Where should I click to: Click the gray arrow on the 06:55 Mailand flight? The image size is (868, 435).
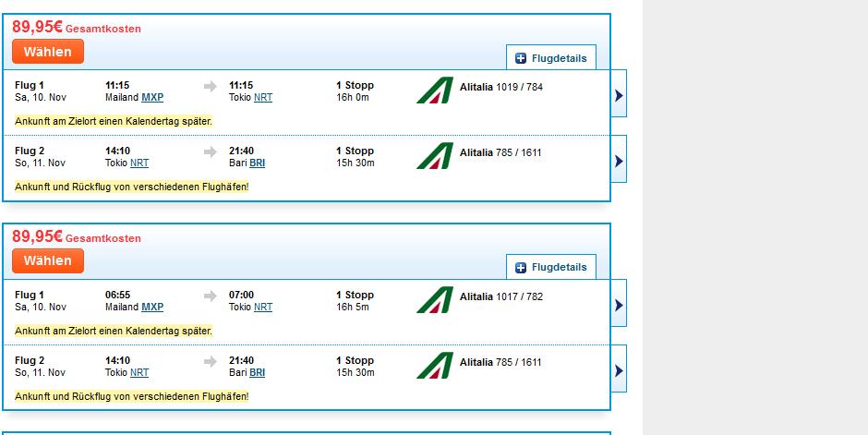[x=211, y=296]
